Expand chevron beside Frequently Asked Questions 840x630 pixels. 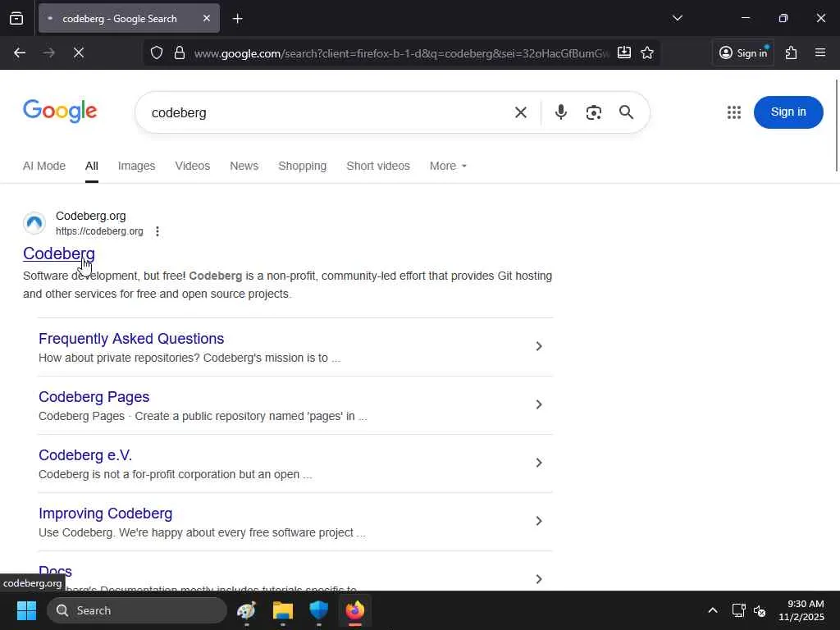(x=539, y=347)
